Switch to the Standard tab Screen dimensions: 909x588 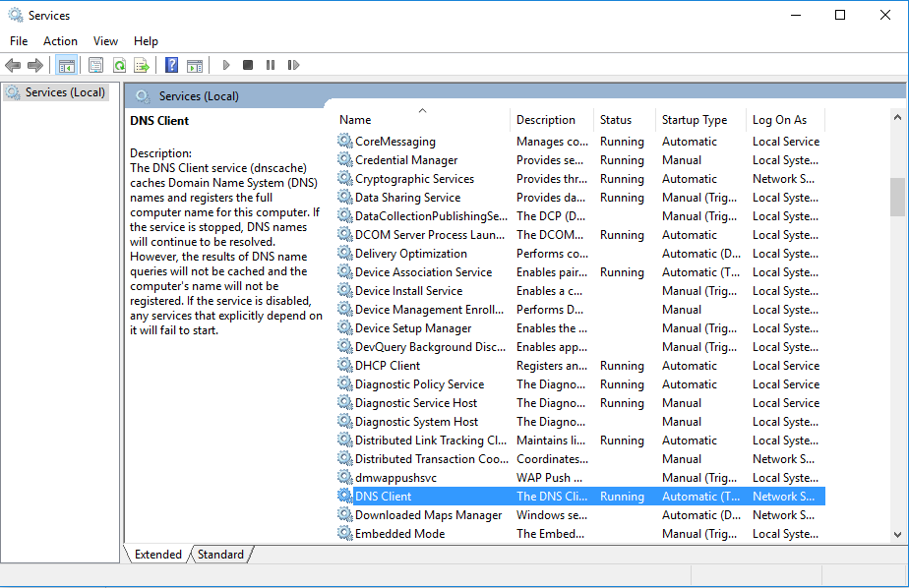pos(220,555)
